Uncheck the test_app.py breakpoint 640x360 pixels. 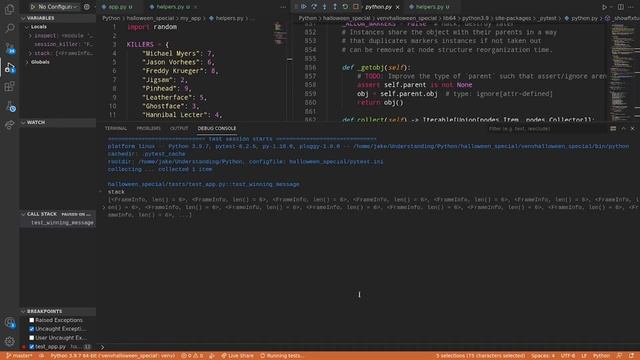[32, 347]
